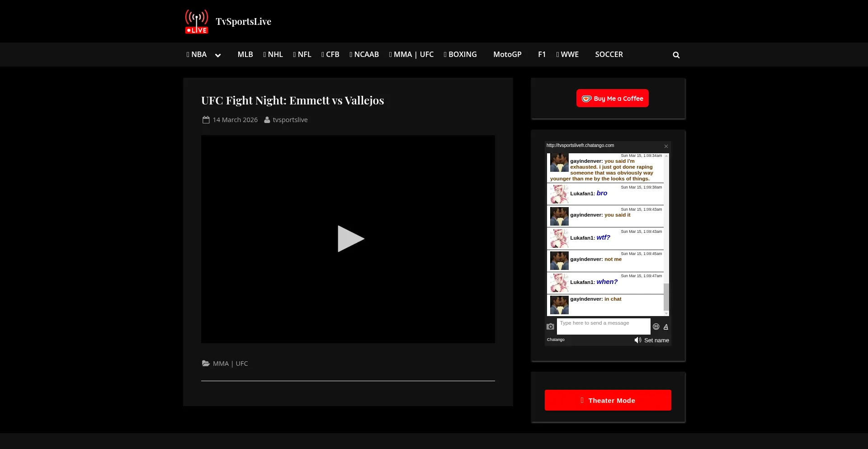Open the text format A icon in chat
Viewport: 868px width, 449px height.
[x=666, y=326]
